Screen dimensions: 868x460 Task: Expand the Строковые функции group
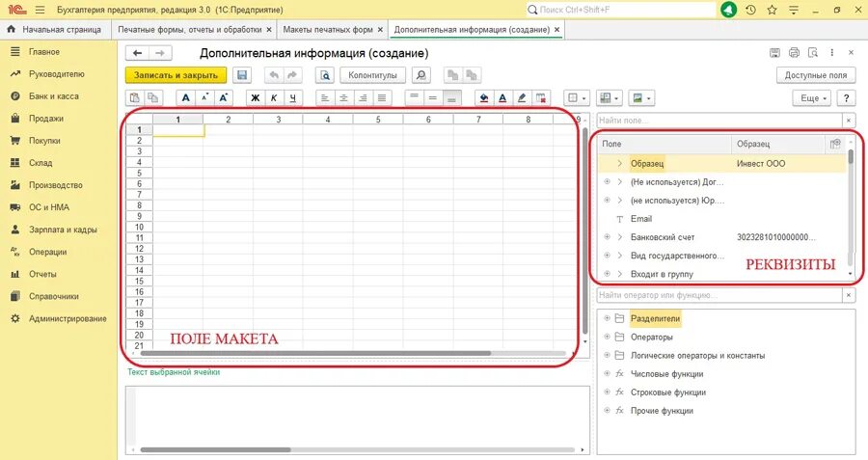[607, 392]
